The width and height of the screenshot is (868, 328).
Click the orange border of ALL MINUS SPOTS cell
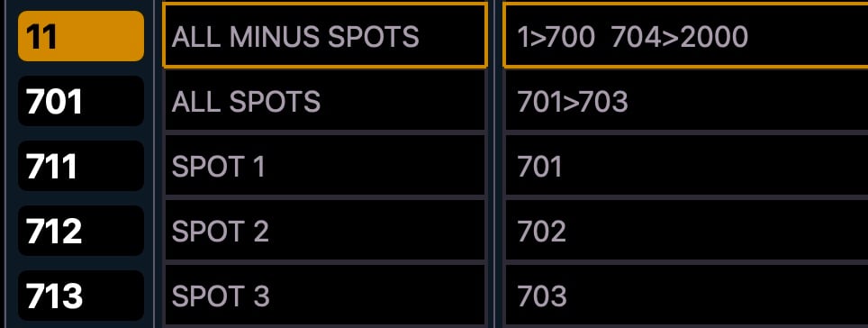tap(325, 4)
